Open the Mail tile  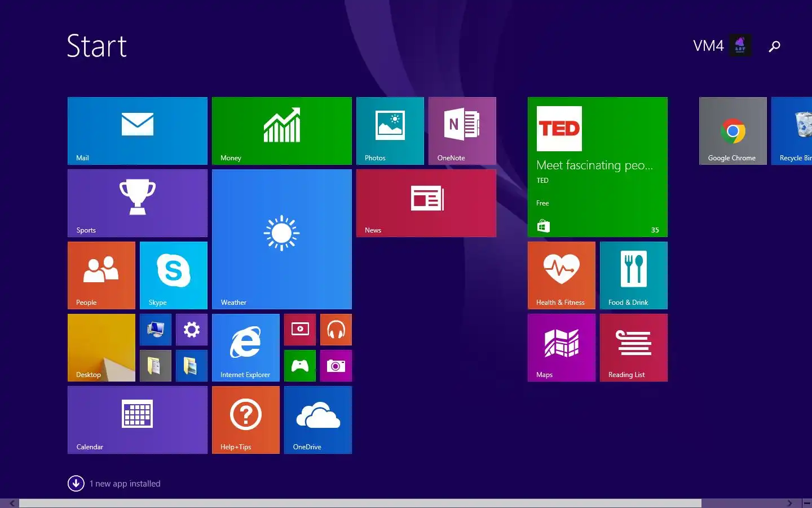coord(138,131)
